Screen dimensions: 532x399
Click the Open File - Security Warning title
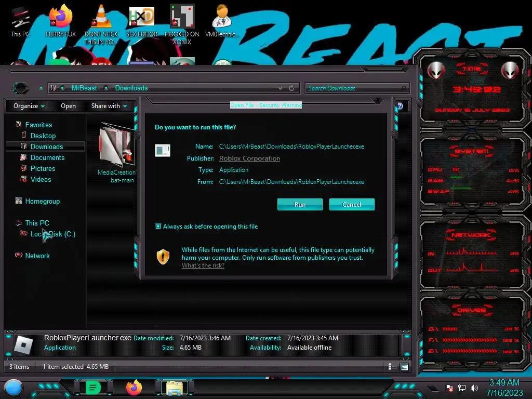click(x=266, y=105)
